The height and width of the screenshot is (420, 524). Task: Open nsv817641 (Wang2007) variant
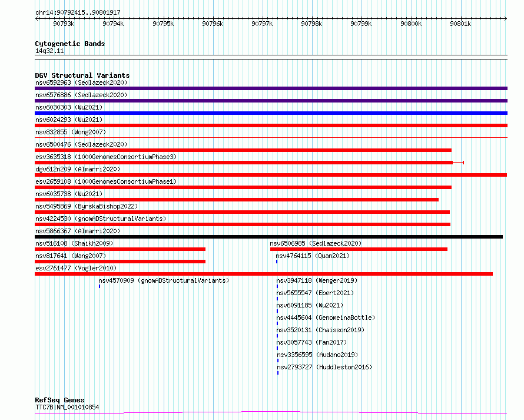click(x=71, y=256)
